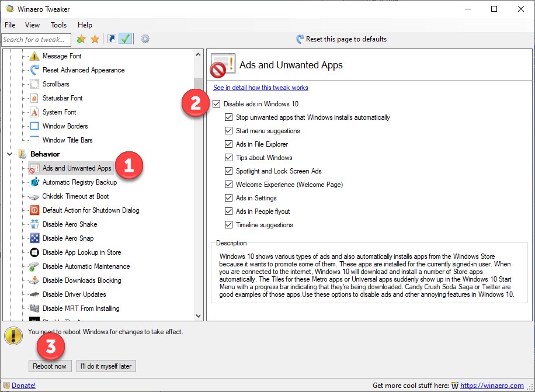
Task: Open the Tools menu
Action: (58, 25)
